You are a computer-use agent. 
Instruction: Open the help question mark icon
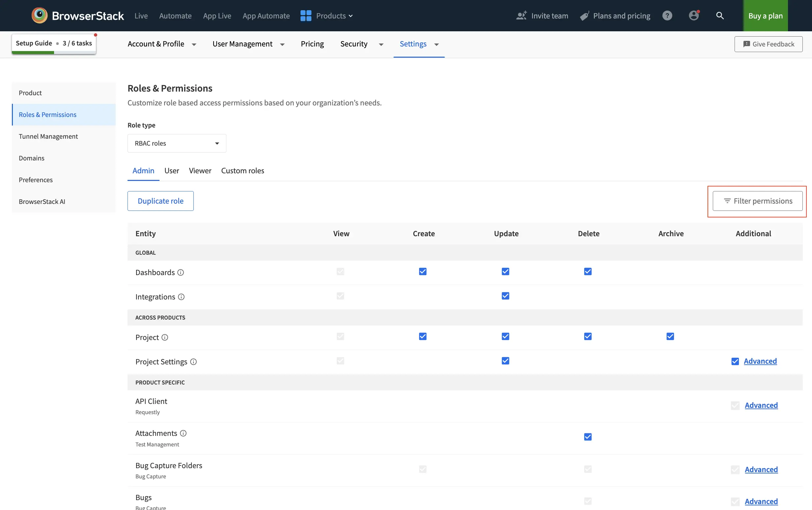pos(667,15)
